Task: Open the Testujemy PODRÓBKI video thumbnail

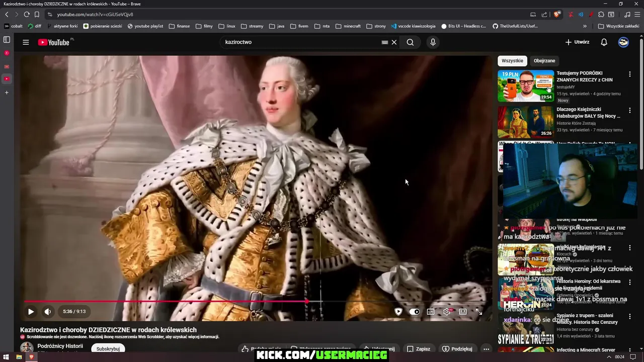Action: point(526,86)
